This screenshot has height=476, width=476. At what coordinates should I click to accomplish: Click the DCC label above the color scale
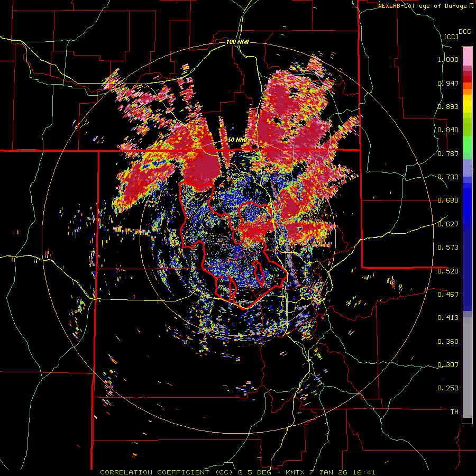point(464,32)
